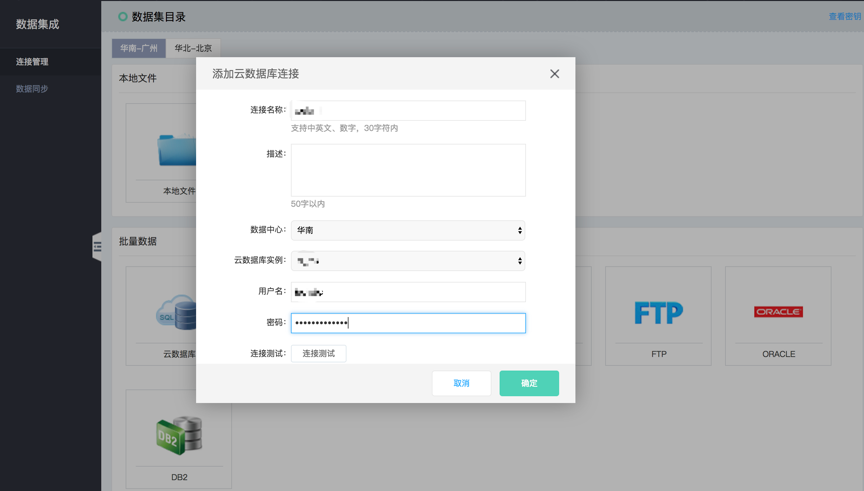Screen dimensions: 864x491
Task: Click the 取消 cancel button
Action: (x=461, y=383)
